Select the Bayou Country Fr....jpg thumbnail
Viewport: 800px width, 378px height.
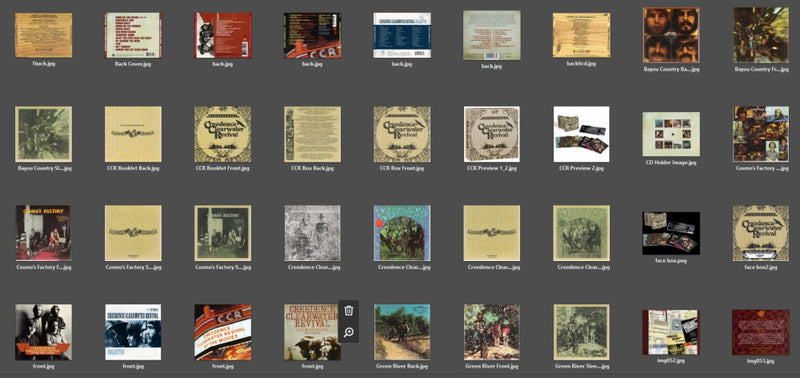(x=761, y=35)
